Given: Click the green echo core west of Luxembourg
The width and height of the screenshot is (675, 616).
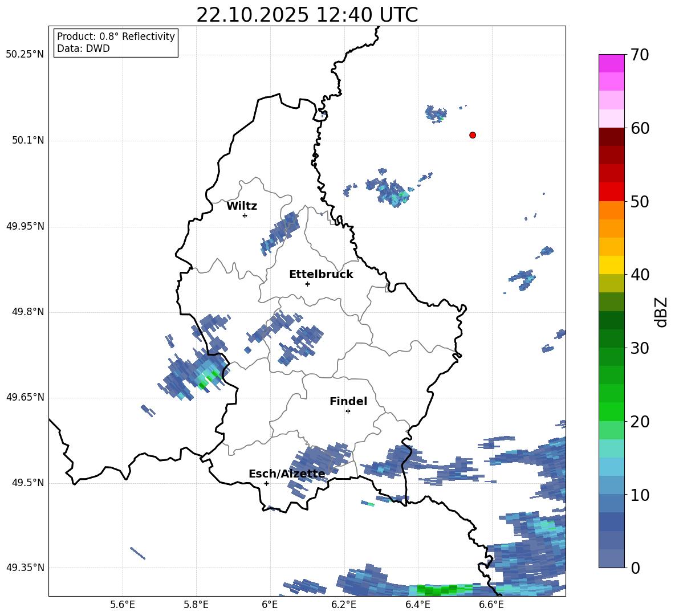Looking at the screenshot, I should [x=208, y=378].
